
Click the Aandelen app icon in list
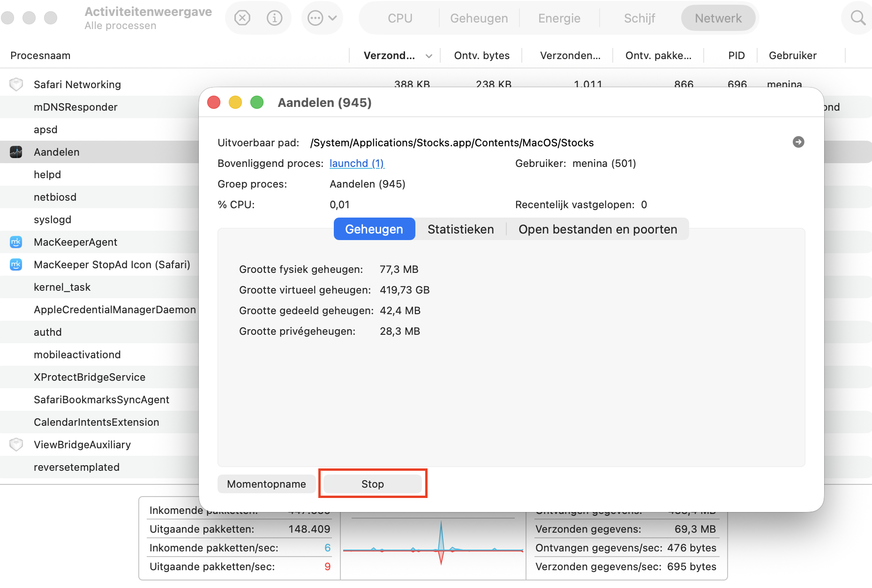pos(16,152)
